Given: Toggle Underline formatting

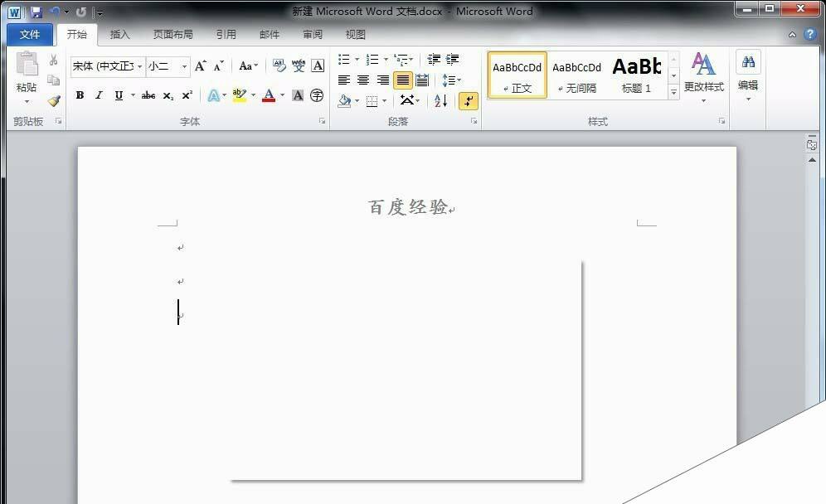Looking at the screenshot, I should coord(119,95).
